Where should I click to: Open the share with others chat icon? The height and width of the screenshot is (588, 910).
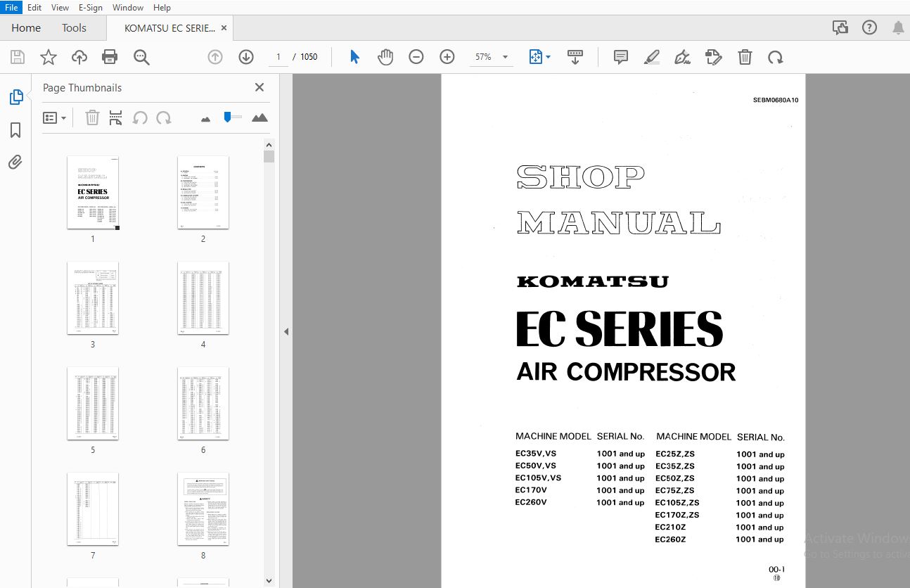840,27
